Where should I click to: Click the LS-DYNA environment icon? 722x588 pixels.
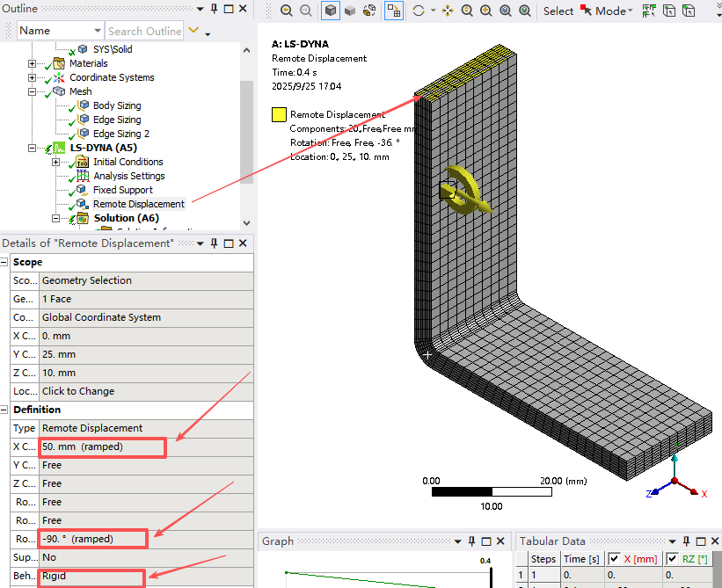[59, 148]
